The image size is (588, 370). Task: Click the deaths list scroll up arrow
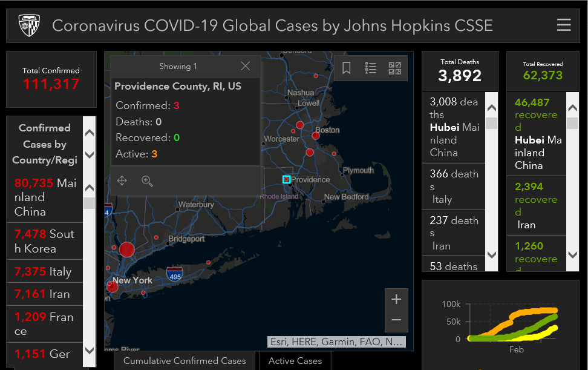492,108
